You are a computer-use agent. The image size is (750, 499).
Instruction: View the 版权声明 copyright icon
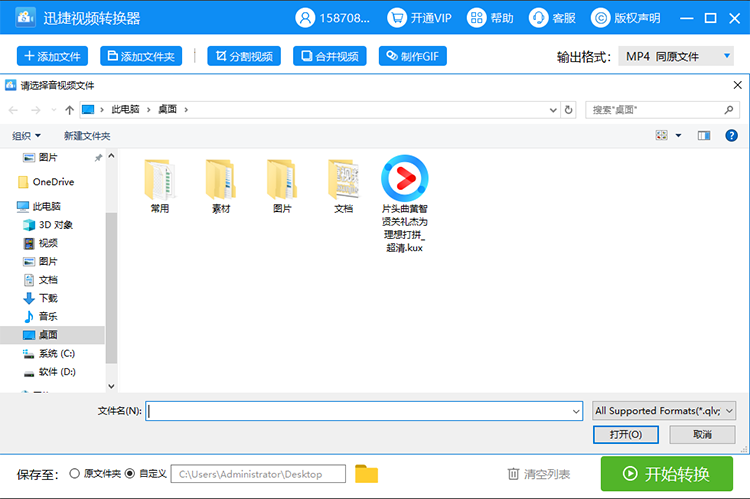(601, 18)
